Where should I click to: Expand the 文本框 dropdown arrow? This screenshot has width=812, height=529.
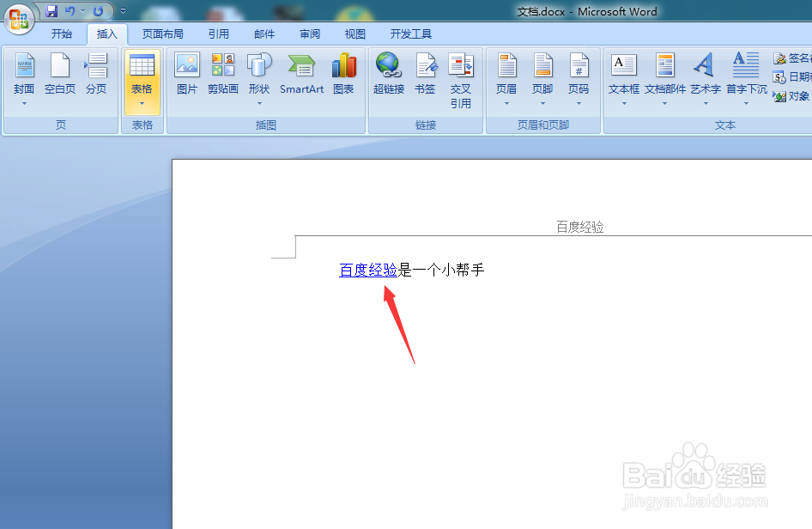click(x=624, y=104)
